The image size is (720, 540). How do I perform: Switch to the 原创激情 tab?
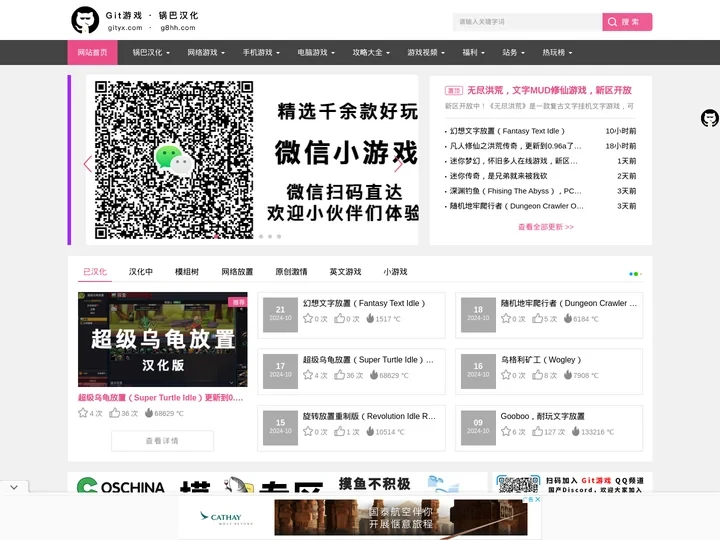pos(291,272)
